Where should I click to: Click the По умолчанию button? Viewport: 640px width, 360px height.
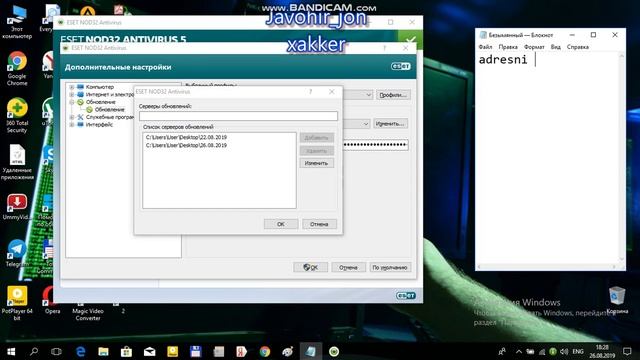(x=390, y=267)
